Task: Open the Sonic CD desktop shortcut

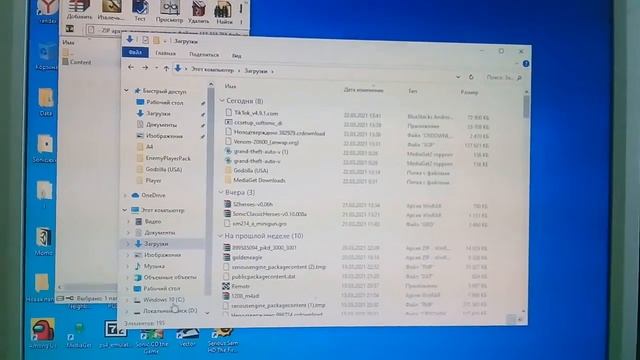Action: tap(151, 340)
